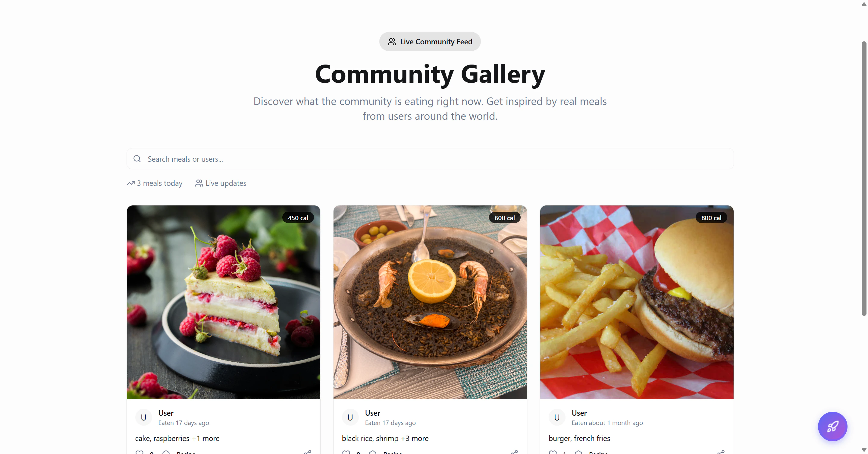Open the user avatar on burger post

point(557,417)
